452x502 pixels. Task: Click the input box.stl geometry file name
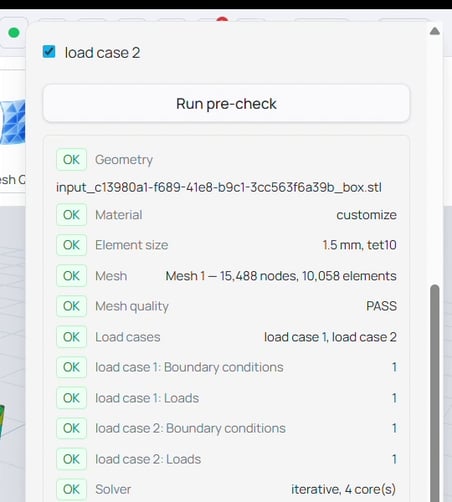point(219,187)
